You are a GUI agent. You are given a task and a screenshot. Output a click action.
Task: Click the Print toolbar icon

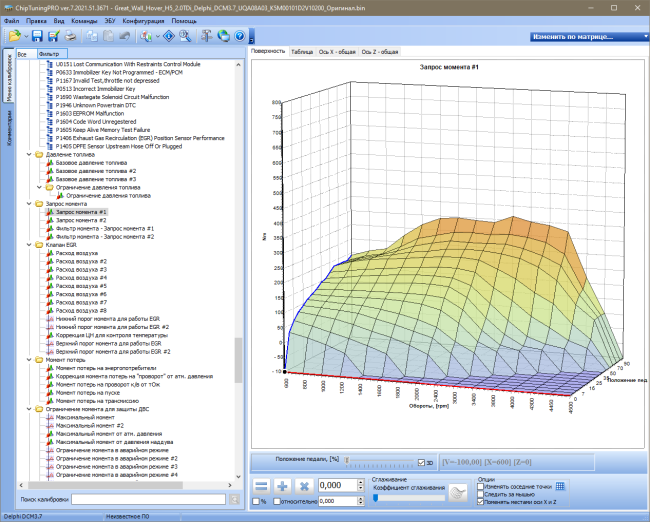tap(70, 36)
